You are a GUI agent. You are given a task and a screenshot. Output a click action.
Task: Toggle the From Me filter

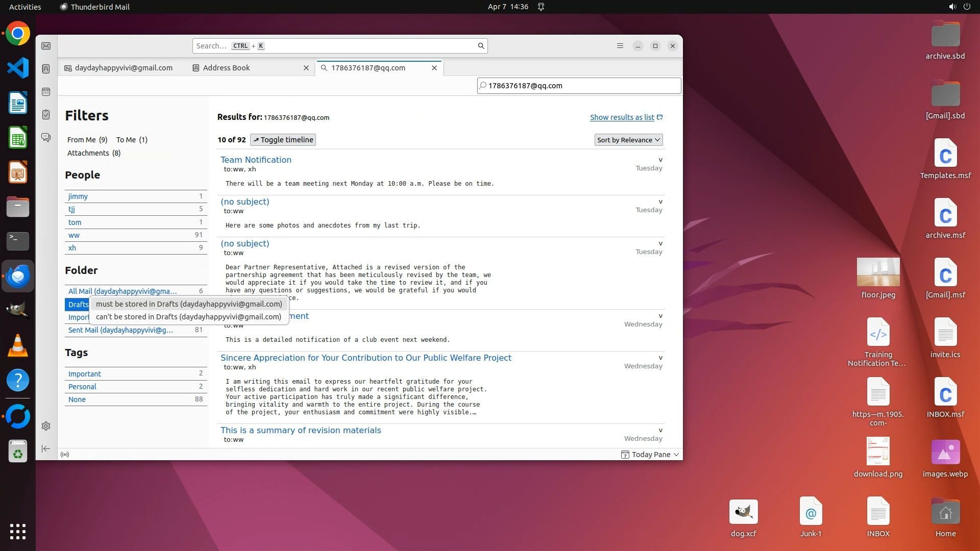pos(87,140)
